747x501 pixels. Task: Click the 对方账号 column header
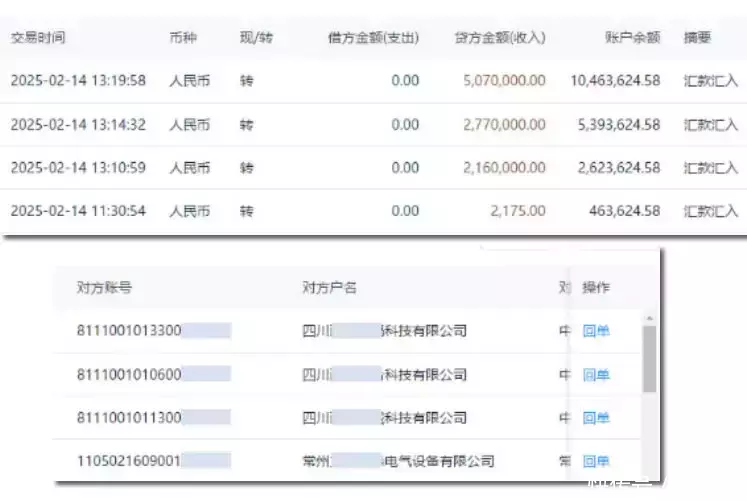point(104,288)
